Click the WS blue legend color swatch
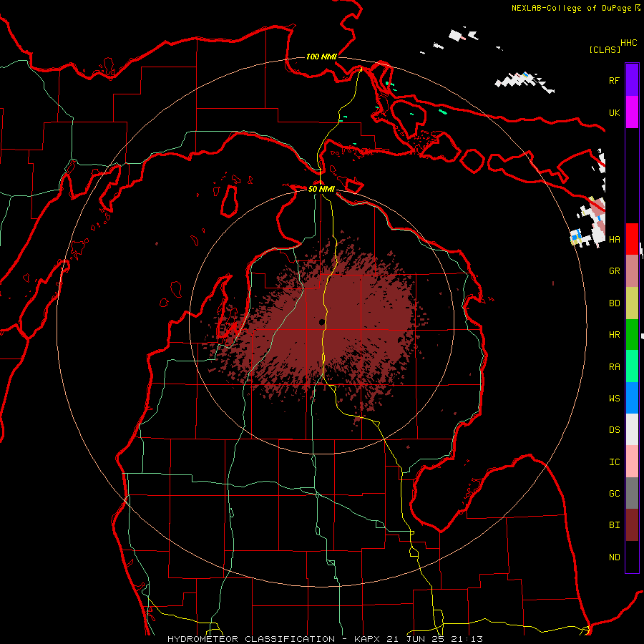The width and height of the screenshot is (644, 644). click(632, 398)
